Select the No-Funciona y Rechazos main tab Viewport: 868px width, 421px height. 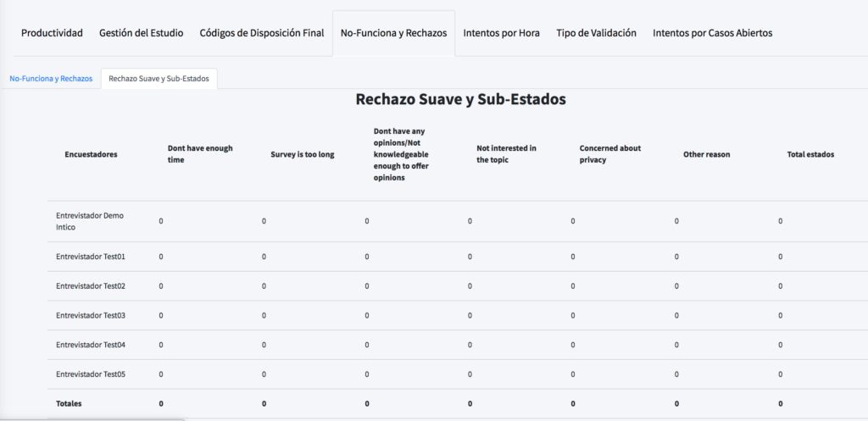pyautogui.click(x=393, y=33)
